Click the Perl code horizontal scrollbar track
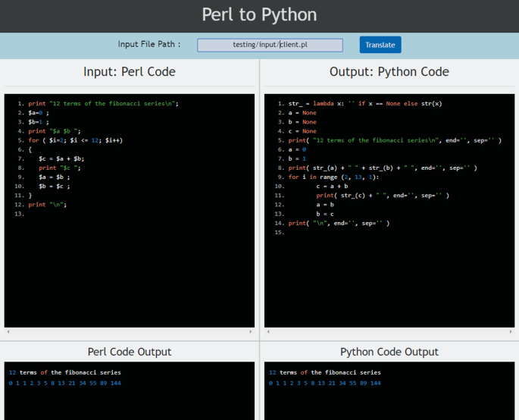 [130, 332]
